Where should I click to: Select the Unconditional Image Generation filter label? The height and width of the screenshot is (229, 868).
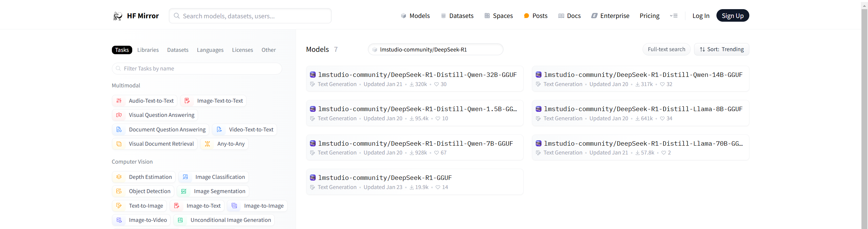(231, 220)
